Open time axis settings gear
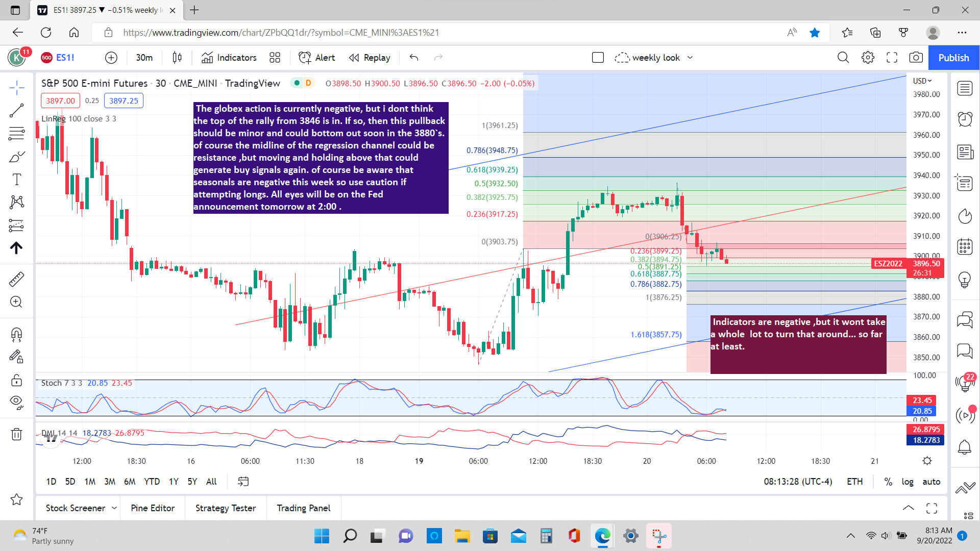The height and width of the screenshot is (551, 980). tap(927, 461)
